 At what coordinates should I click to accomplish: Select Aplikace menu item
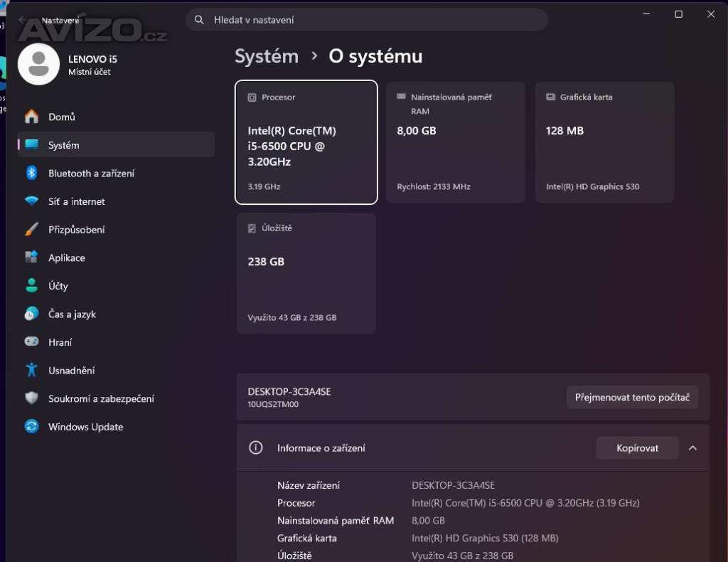pyautogui.click(x=116, y=258)
